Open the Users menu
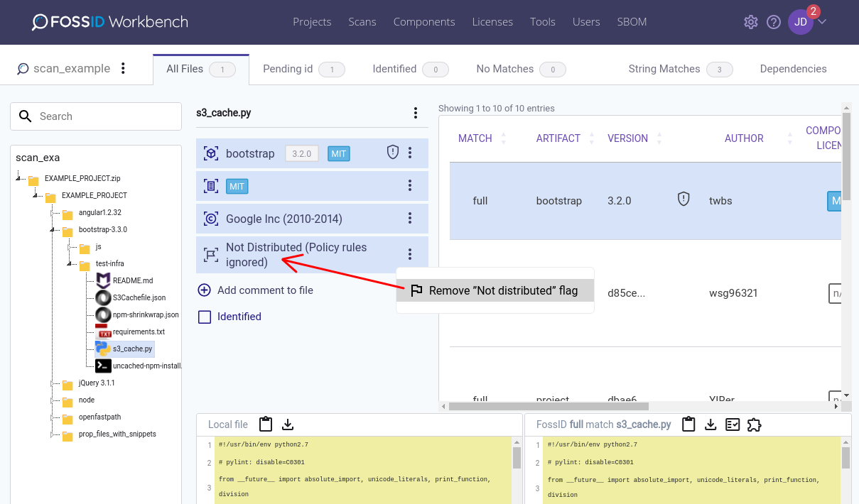859x504 pixels. pos(586,21)
